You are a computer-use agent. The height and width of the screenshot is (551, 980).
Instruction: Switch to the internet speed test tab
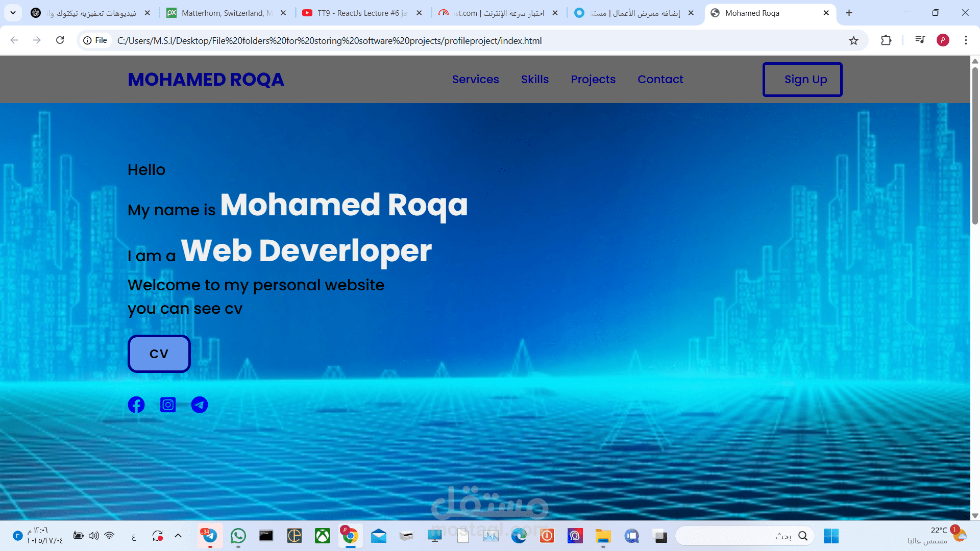click(x=498, y=13)
